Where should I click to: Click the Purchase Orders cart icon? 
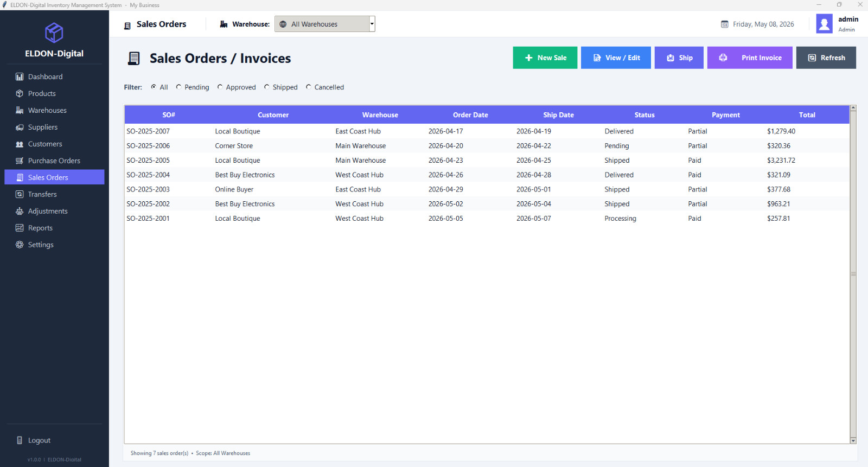tap(20, 161)
